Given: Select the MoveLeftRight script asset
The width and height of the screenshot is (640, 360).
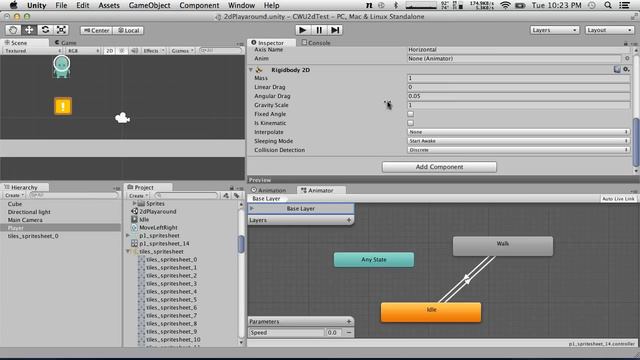Looking at the screenshot, I should point(154,227).
